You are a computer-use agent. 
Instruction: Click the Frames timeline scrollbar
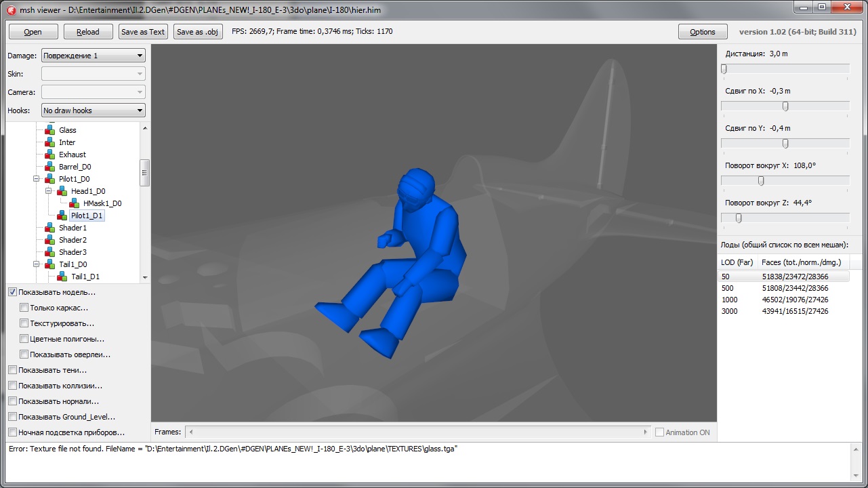coord(417,432)
